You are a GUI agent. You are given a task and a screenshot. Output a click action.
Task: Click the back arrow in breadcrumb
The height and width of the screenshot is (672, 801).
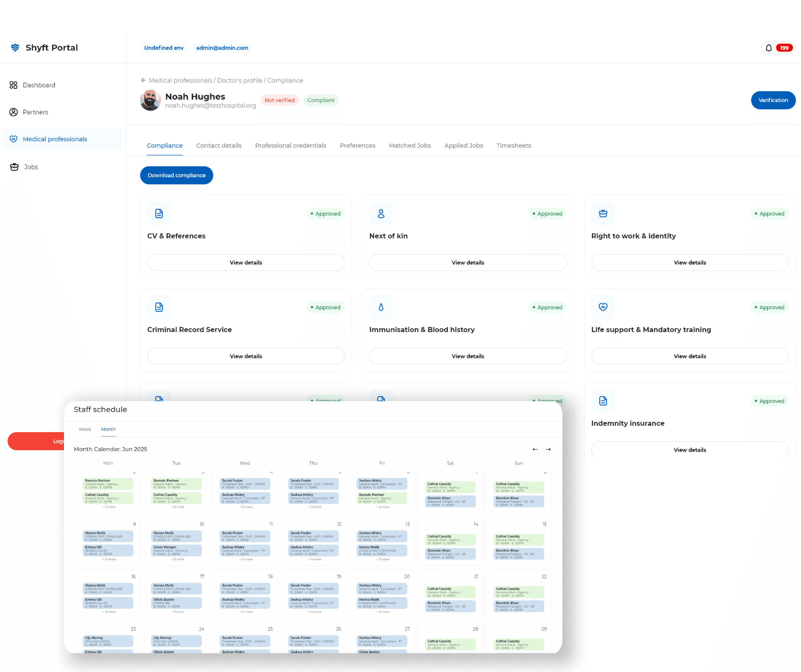[143, 80]
